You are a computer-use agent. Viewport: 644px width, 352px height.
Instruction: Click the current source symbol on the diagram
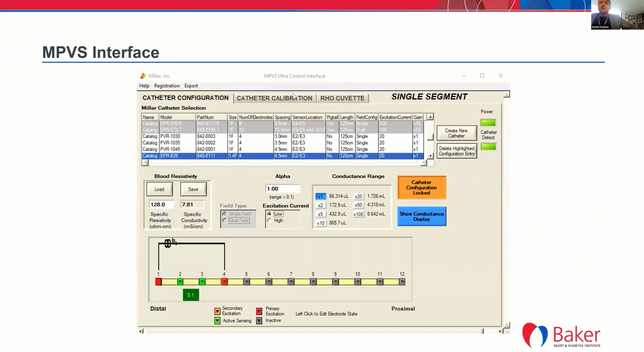pos(167,243)
